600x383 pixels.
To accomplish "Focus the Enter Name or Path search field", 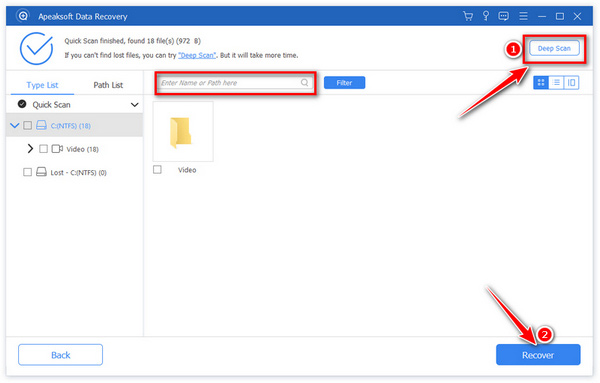I will 235,83.
